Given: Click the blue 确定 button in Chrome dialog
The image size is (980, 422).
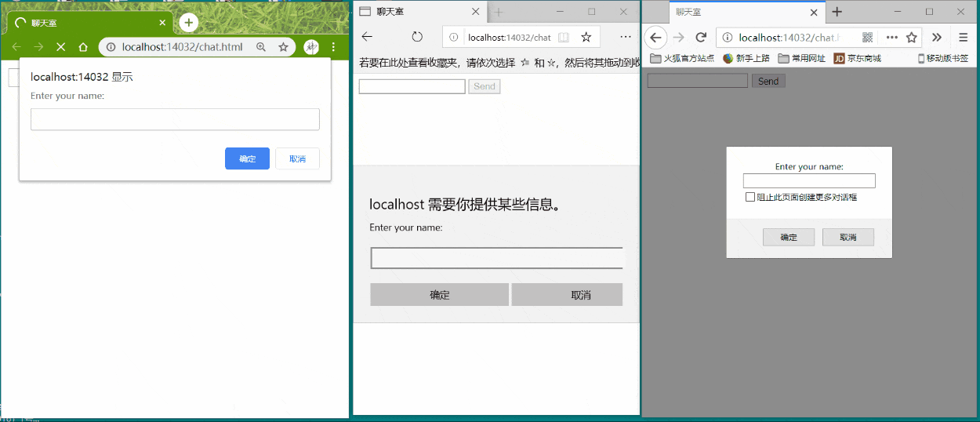Looking at the screenshot, I should [x=247, y=158].
